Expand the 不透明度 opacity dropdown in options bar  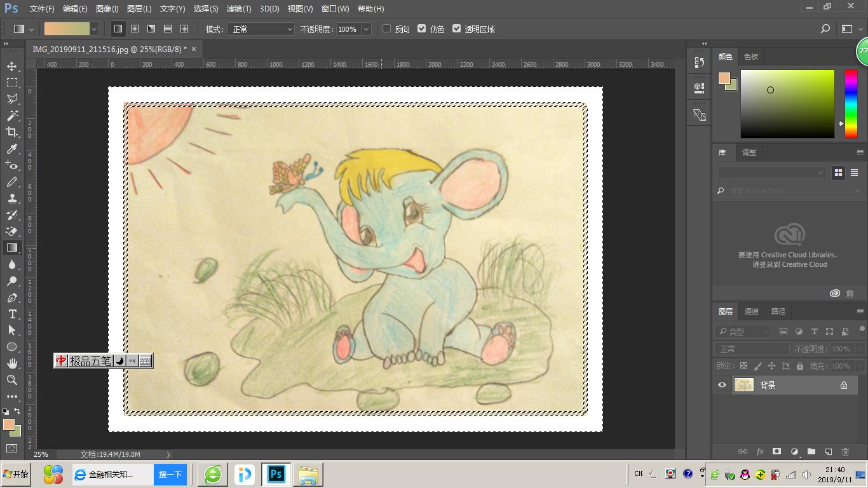(366, 29)
